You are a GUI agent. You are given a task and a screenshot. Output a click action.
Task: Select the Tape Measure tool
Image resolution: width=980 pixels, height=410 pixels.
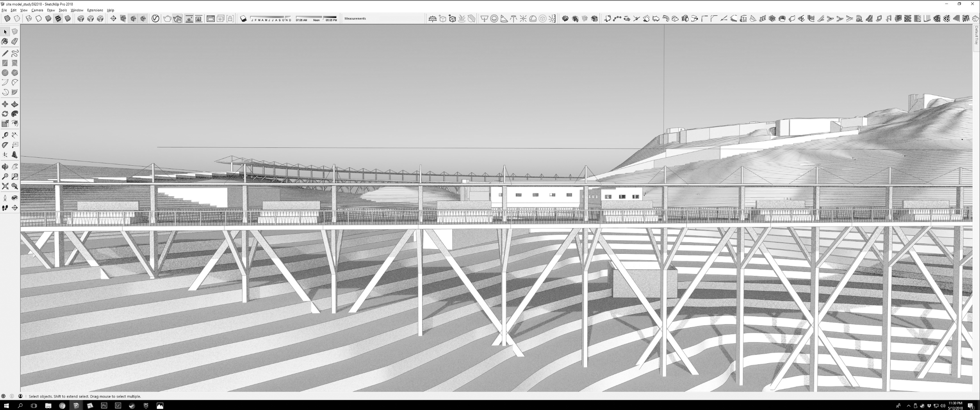[x=5, y=135]
